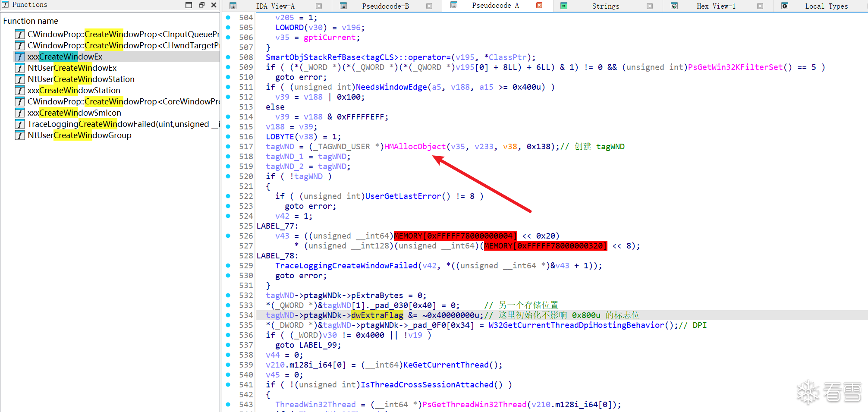Toggle breakpoint dot on line 517
Viewport: 868px width, 412px height.
[x=228, y=146]
